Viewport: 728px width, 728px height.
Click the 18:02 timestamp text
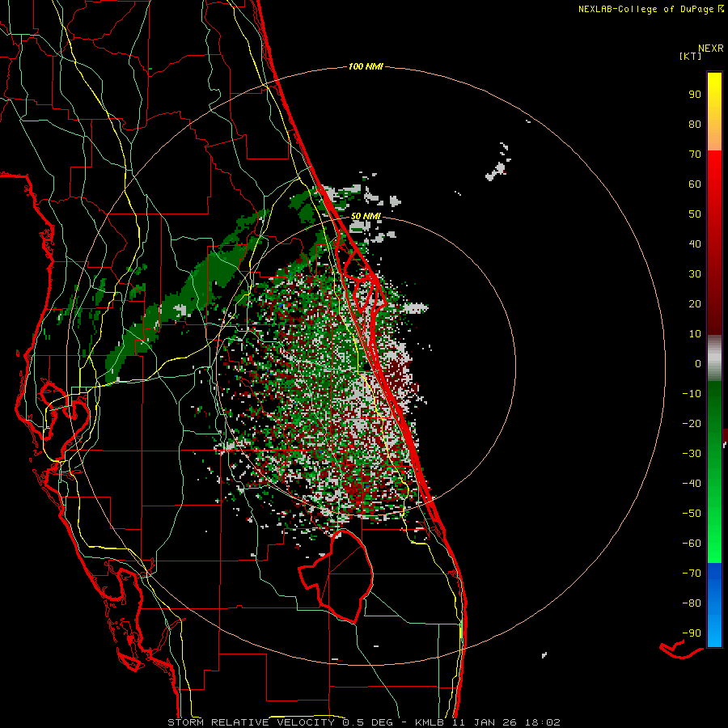542,722
